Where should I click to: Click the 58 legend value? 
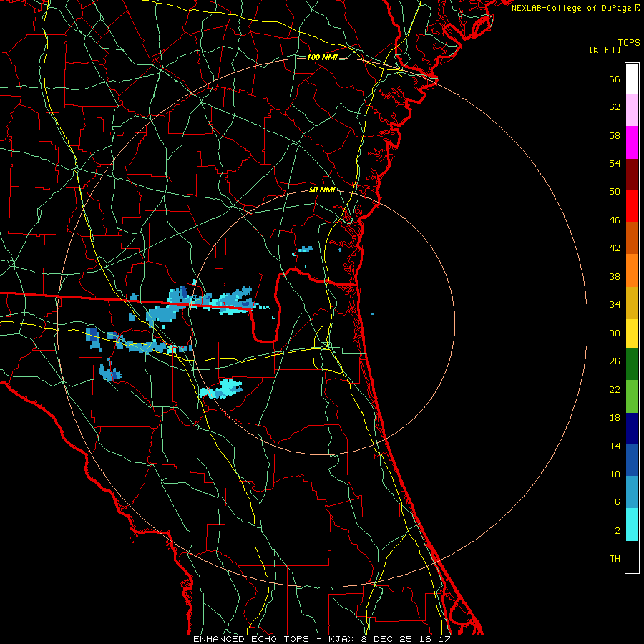point(615,135)
